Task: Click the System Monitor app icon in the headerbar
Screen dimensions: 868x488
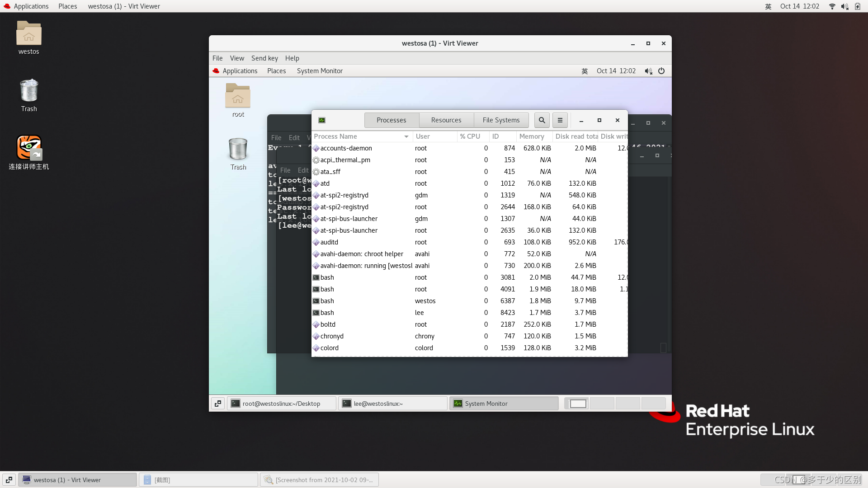Action: [x=322, y=120]
